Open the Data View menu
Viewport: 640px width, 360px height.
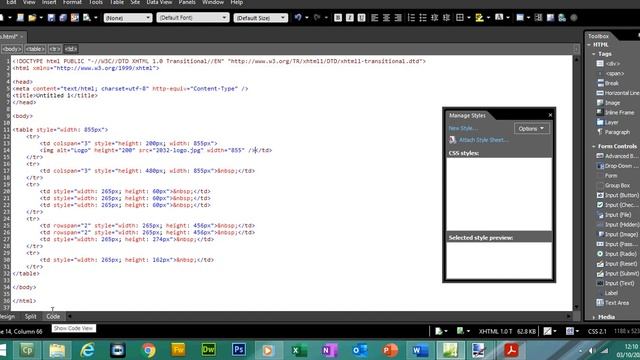[x=159, y=2]
